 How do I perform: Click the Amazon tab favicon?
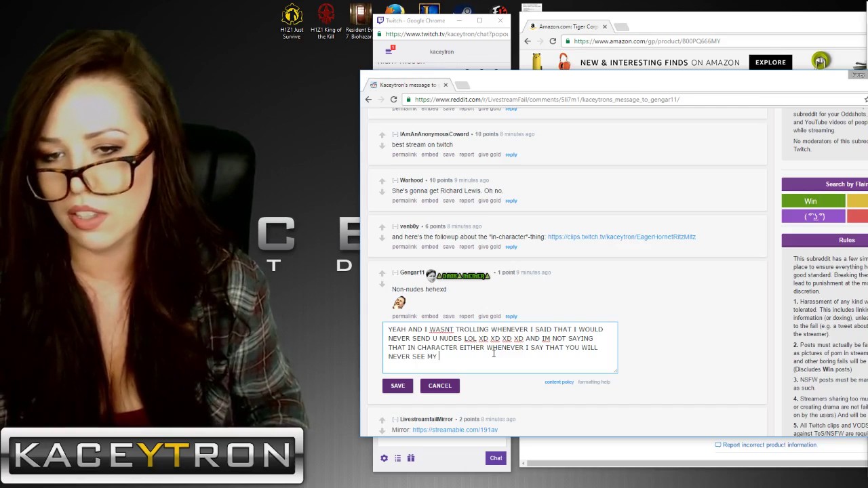pos(533,26)
